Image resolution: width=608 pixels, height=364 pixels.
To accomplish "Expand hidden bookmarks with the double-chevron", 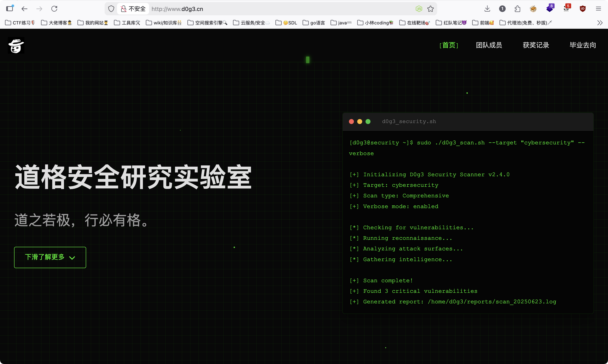I will pos(600,23).
